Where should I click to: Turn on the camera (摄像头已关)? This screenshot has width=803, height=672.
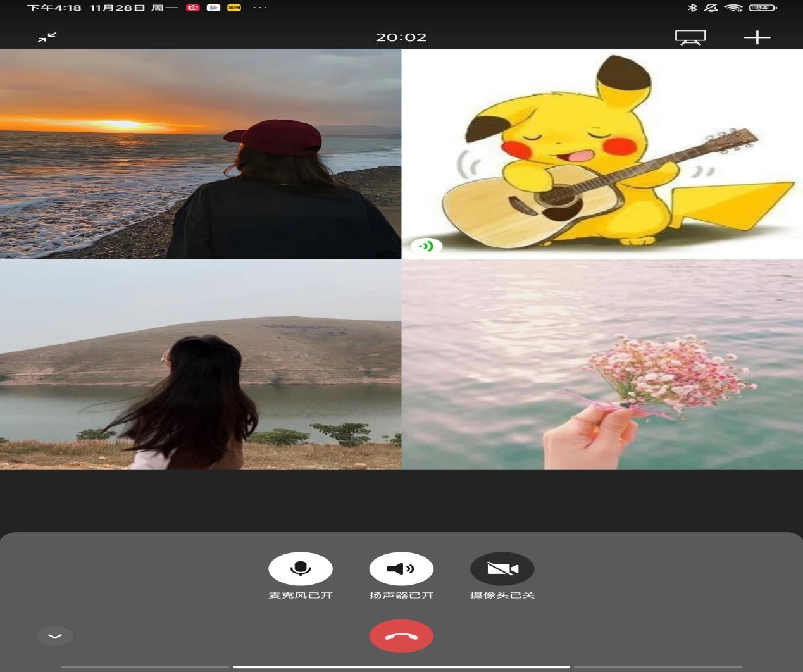pyautogui.click(x=502, y=568)
